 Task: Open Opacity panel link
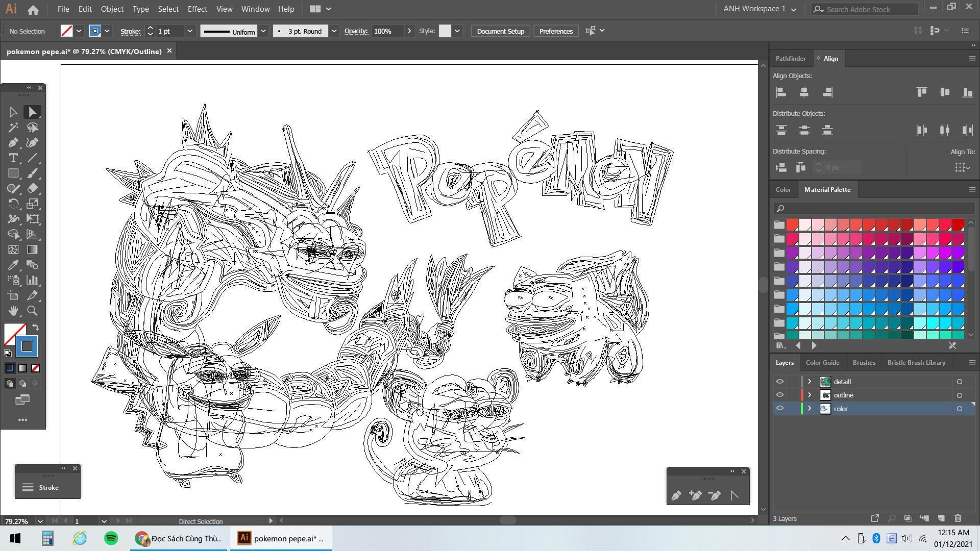pos(356,31)
